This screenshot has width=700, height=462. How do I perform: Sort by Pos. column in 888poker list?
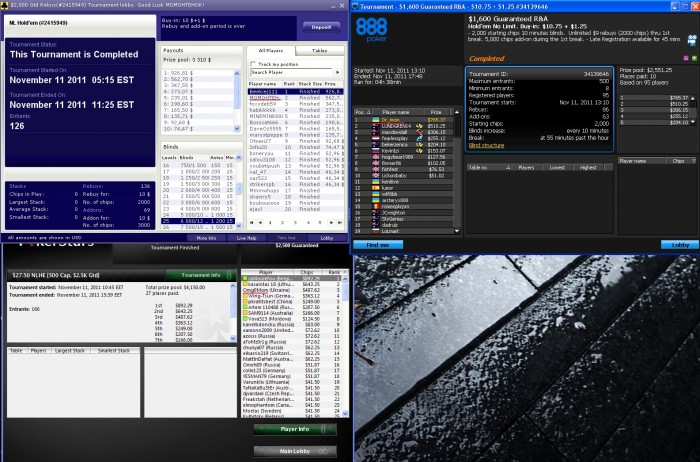[x=363, y=112]
